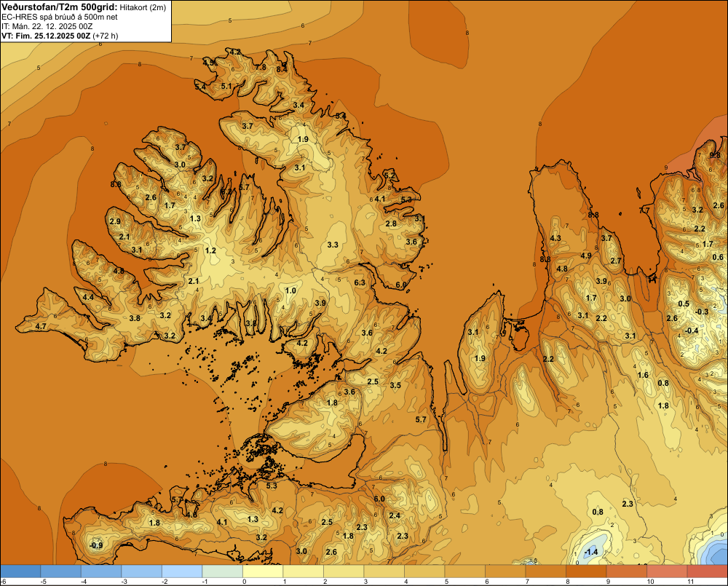Click the '0.6' temperature value
Screen dimensions: 728x586
coord(718,257)
